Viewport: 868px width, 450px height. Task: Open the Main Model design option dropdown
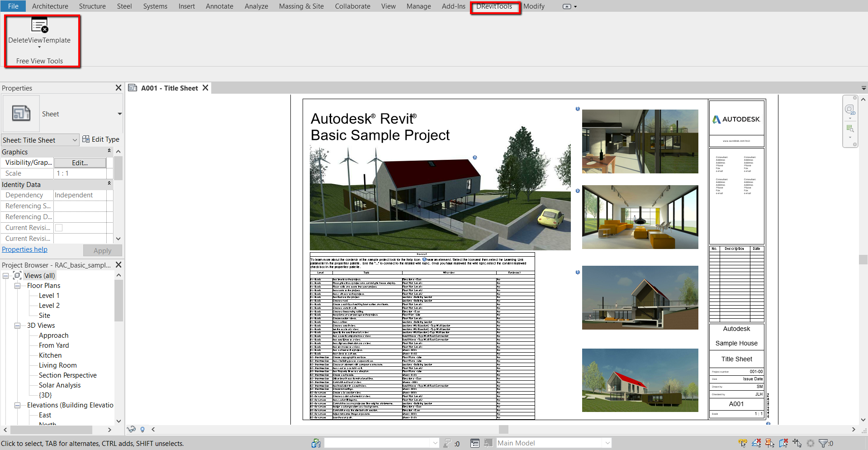tap(607, 443)
